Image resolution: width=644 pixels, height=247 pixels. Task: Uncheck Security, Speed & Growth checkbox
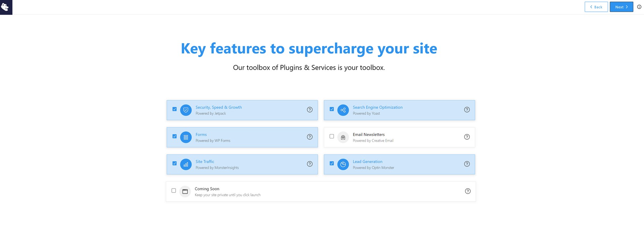[175, 109]
